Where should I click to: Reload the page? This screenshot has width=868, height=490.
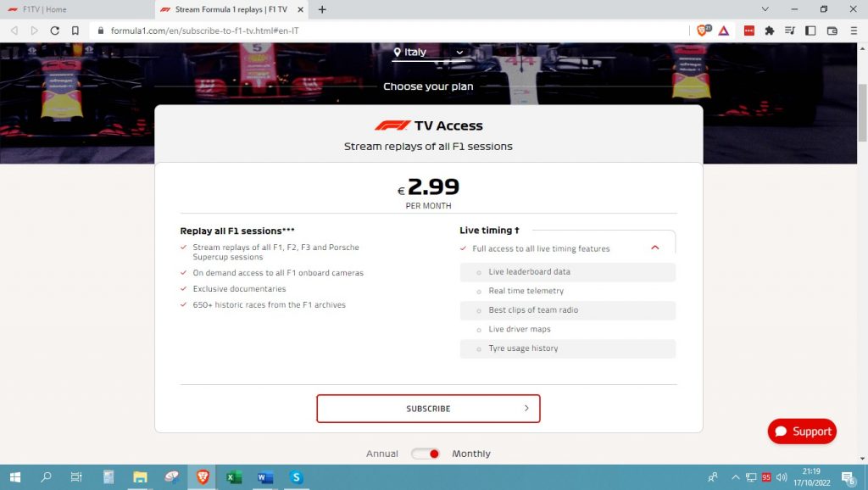55,31
